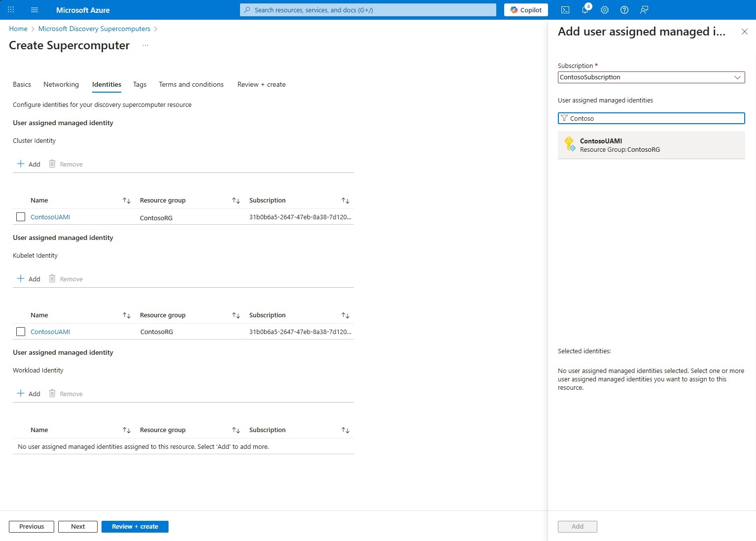Open ContosoUAMI link in Cluster Identity table
Viewport: 756px width, 541px height.
point(50,217)
